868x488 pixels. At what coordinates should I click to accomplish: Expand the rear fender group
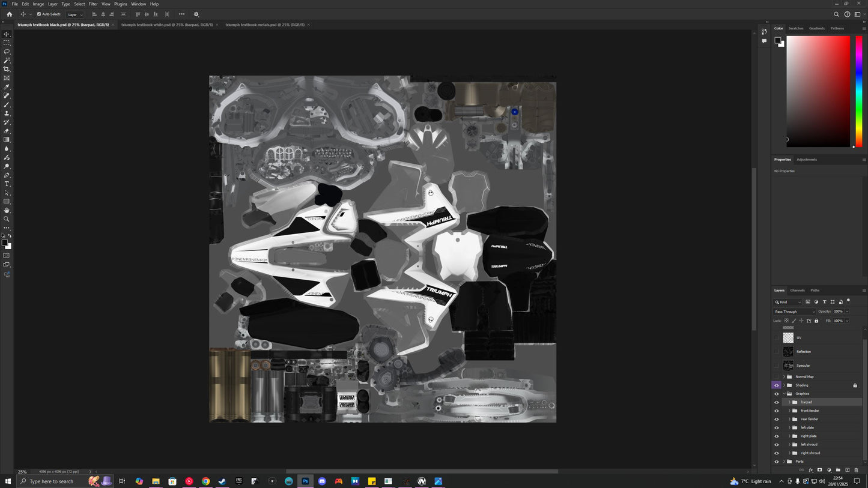(789, 419)
